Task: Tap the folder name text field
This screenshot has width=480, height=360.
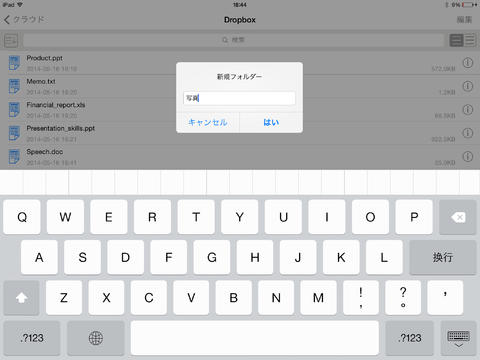Action: (239, 98)
